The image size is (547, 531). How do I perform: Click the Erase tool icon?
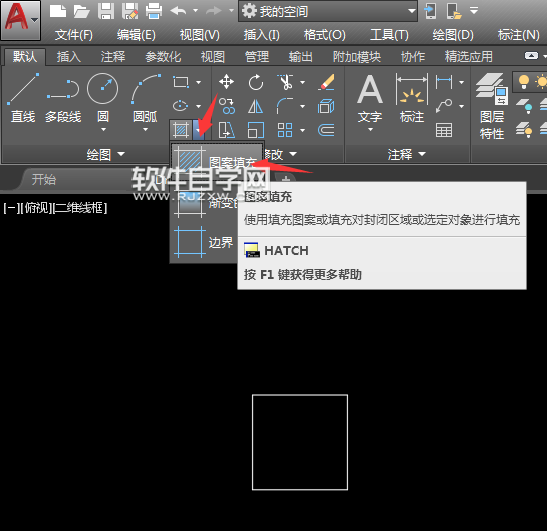(x=327, y=82)
